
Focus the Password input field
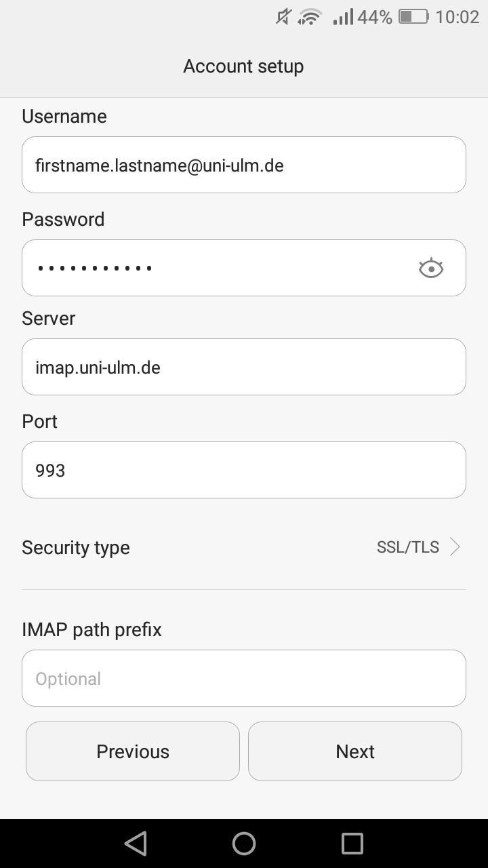click(x=217, y=268)
